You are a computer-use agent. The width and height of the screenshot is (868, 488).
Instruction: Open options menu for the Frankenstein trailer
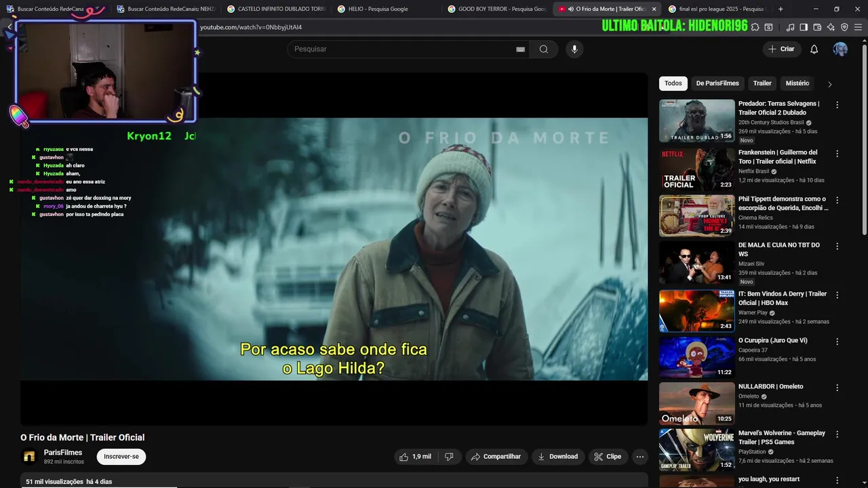pyautogui.click(x=837, y=154)
